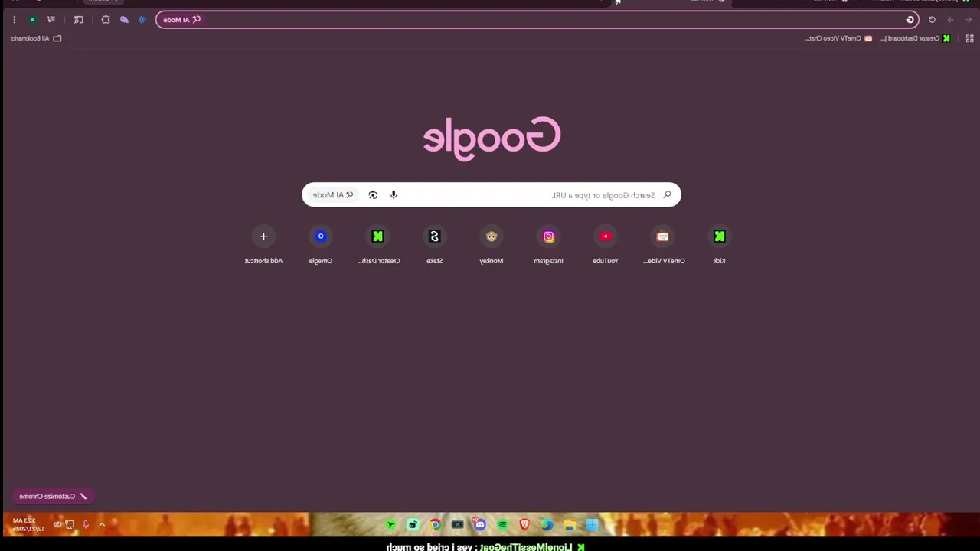Click AI Mode button in the address bar
Image resolution: width=980 pixels, height=551 pixels.
click(182, 20)
